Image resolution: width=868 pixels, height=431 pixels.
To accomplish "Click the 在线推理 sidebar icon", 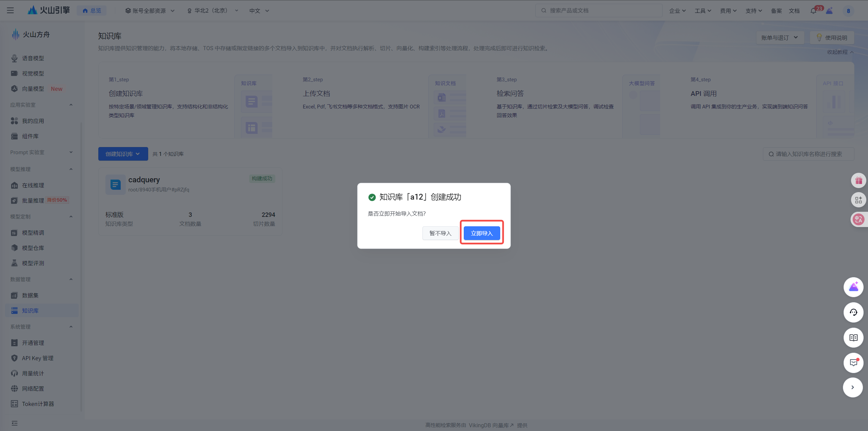I will pyautogui.click(x=14, y=185).
